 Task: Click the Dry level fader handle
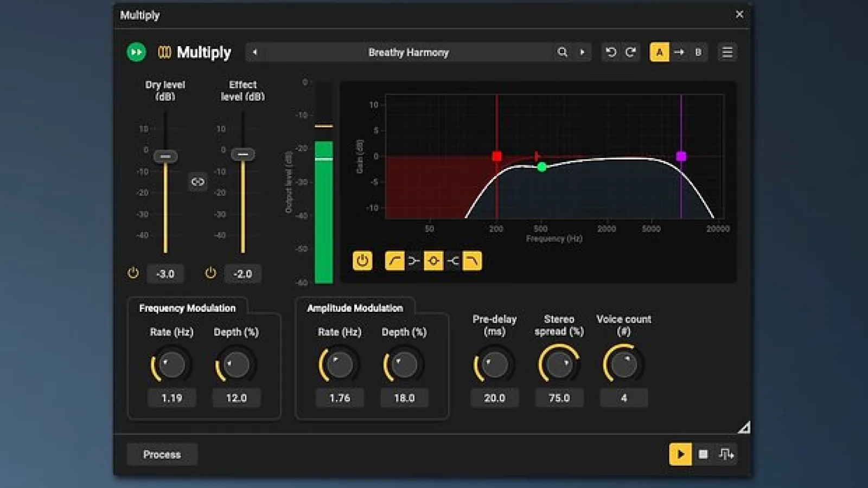165,156
